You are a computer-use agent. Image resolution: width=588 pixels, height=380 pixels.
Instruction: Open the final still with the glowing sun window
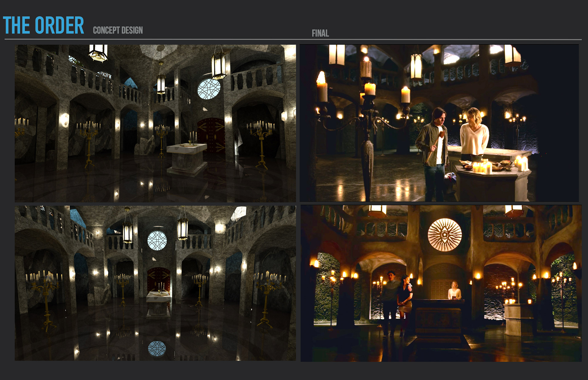(x=441, y=283)
